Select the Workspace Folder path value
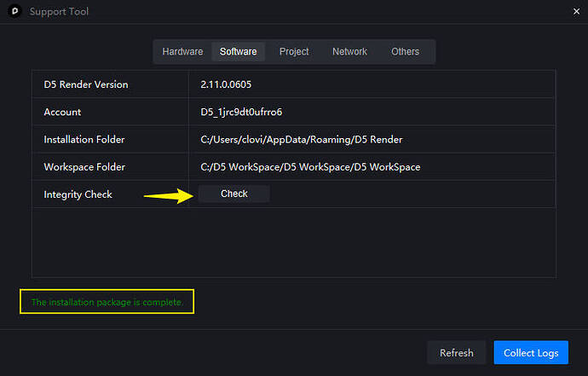Image resolution: width=588 pixels, height=376 pixels. (x=310, y=167)
